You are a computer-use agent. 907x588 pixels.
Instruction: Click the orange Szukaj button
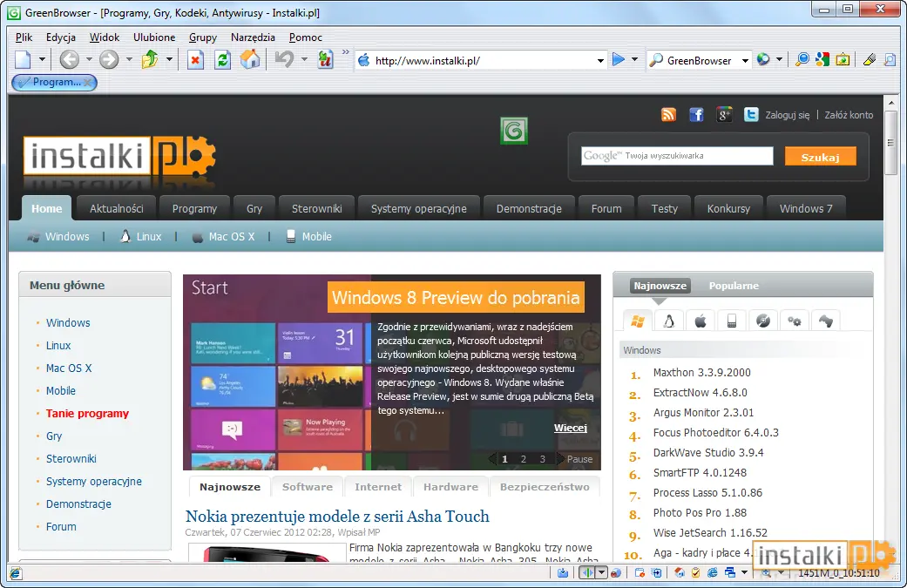[820, 157]
